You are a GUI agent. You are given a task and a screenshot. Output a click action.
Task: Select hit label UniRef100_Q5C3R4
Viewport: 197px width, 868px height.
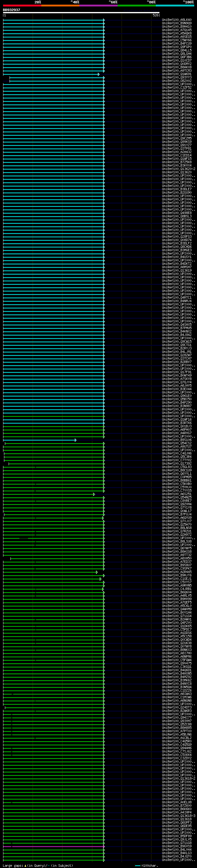pos(177,457)
